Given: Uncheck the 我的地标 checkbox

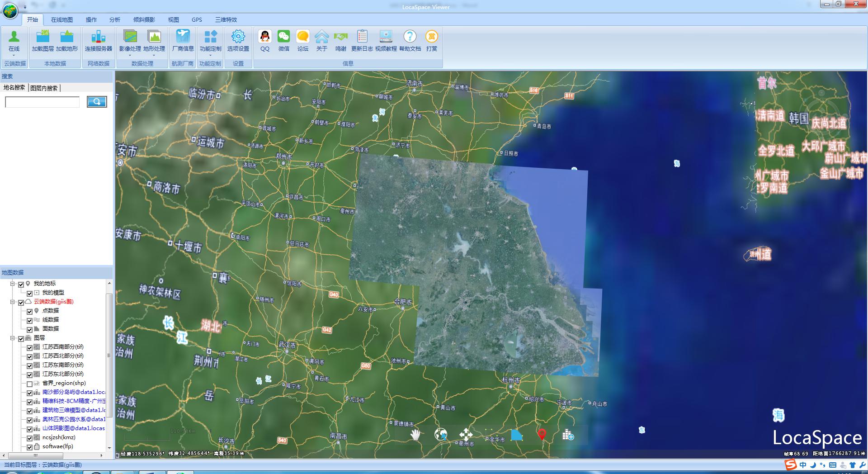Looking at the screenshot, I should pyautogui.click(x=21, y=284).
